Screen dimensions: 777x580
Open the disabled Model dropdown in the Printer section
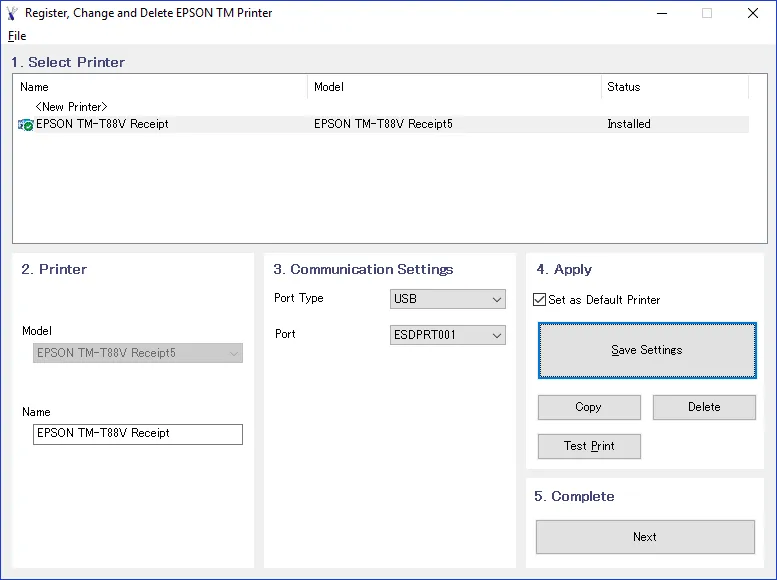click(x=138, y=353)
